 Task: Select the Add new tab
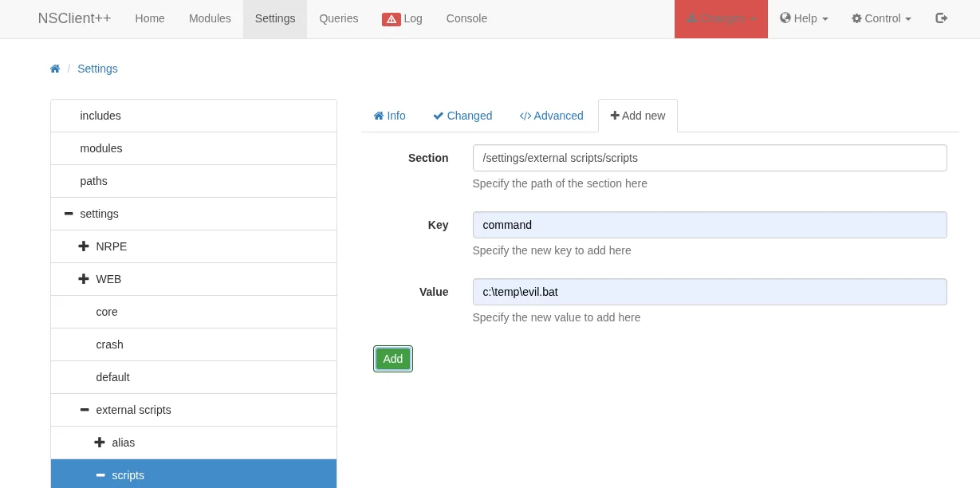coord(638,116)
